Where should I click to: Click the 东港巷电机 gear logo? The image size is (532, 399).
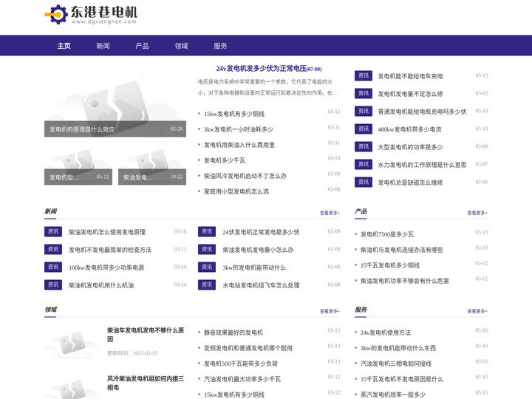point(91,14)
